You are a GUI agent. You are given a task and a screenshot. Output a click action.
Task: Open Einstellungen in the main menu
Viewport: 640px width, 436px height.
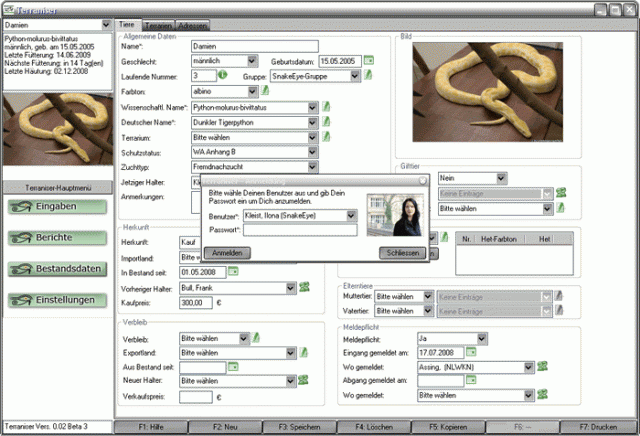click(58, 300)
